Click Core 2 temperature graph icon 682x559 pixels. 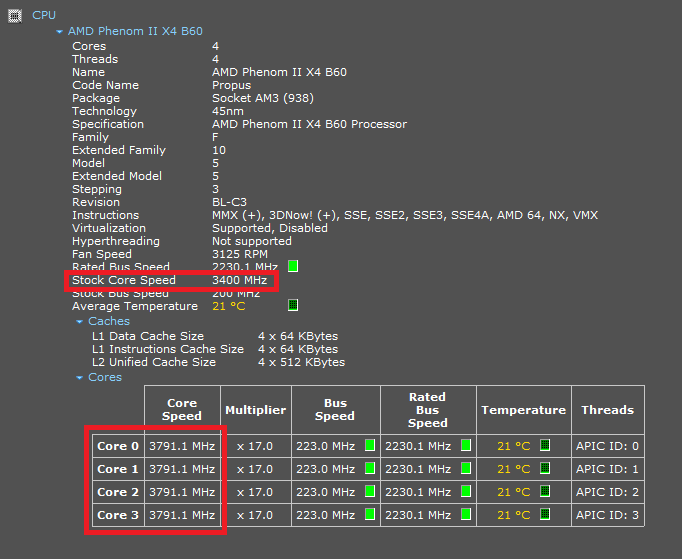coord(545,491)
